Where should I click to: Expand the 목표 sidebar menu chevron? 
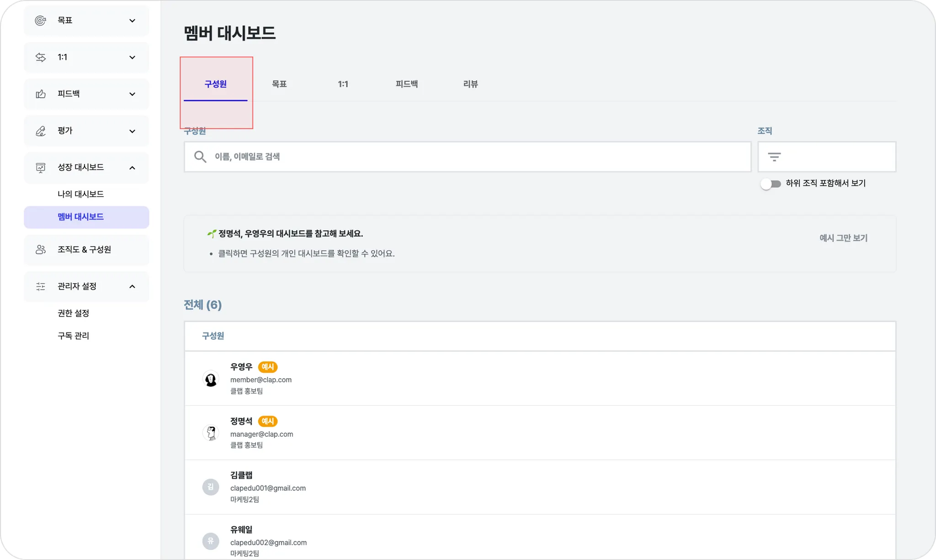(x=132, y=21)
